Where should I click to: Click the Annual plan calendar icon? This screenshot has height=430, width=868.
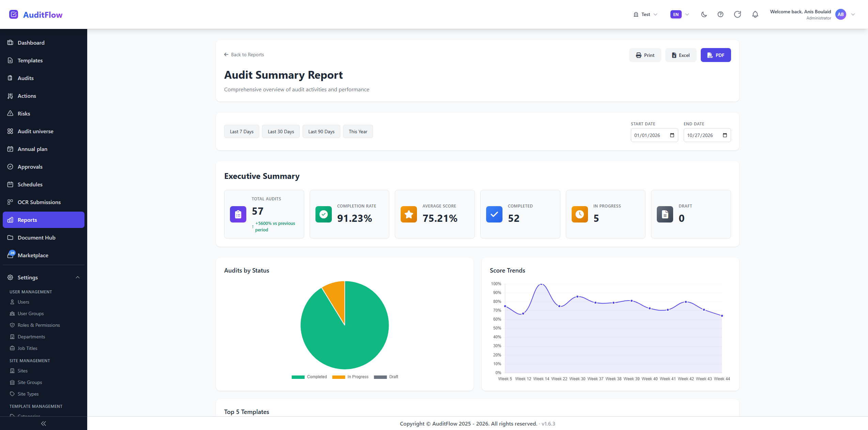coord(10,149)
